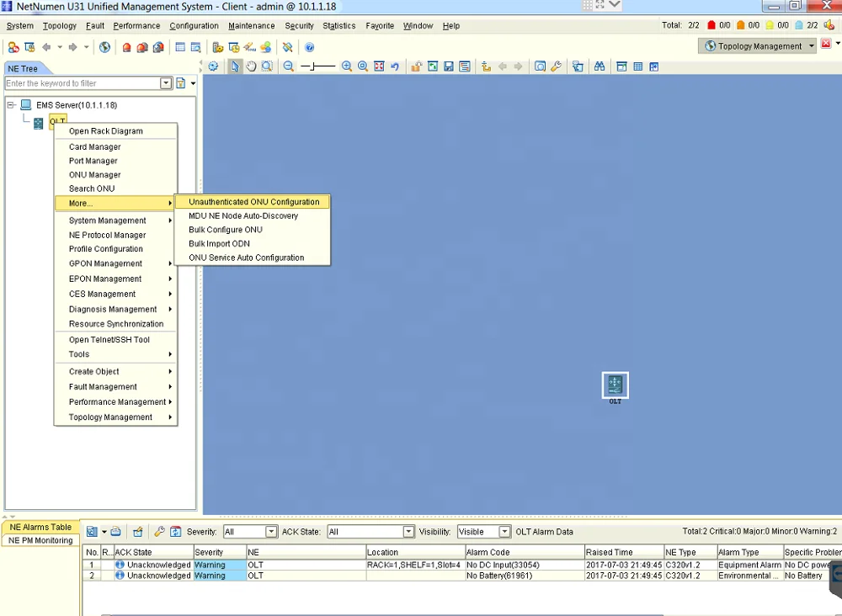The image size is (842, 616).
Task: Click the lock screen icon in main toolbar
Action: [29, 47]
